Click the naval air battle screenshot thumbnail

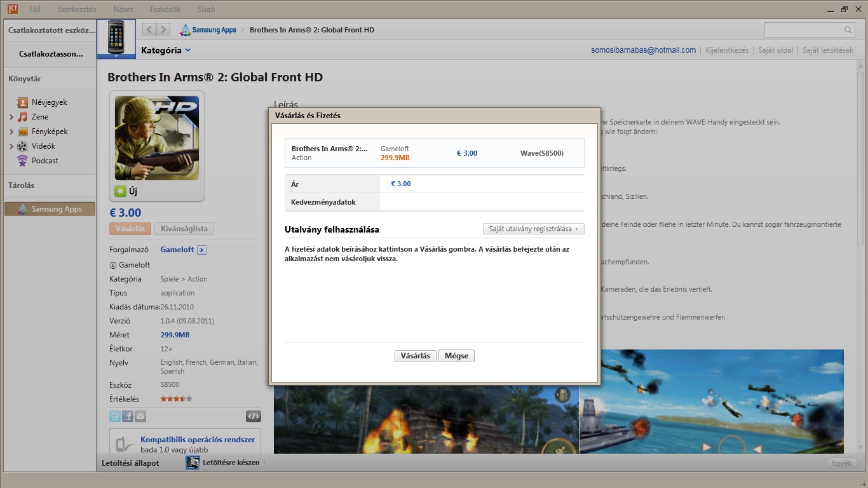712,402
